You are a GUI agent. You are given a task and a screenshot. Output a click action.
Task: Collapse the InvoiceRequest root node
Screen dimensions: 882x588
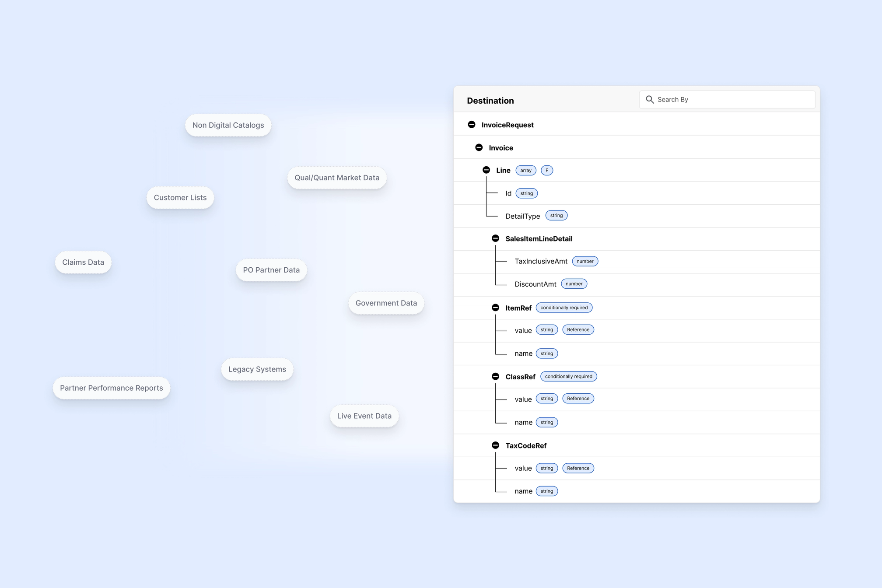click(x=472, y=125)
